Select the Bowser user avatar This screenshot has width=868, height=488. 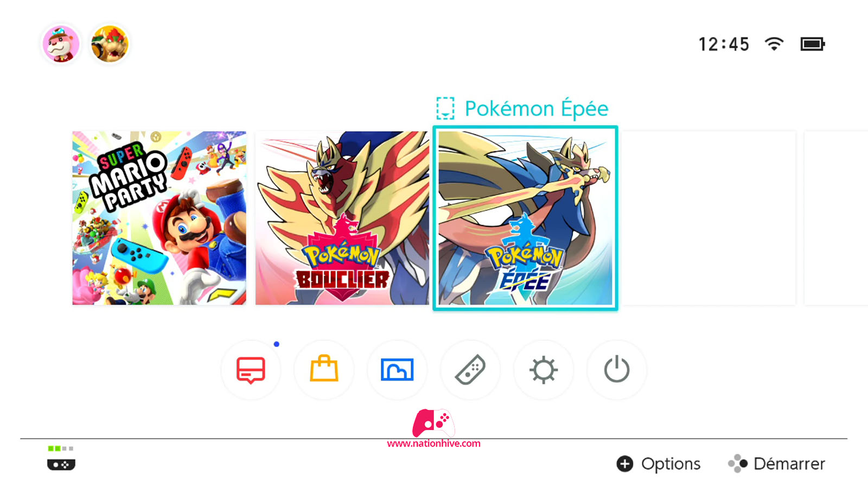coord(110,44)
